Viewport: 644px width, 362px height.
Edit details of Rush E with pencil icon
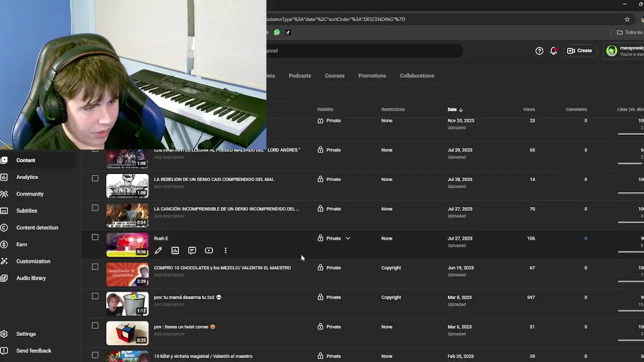tap(158, 250)
